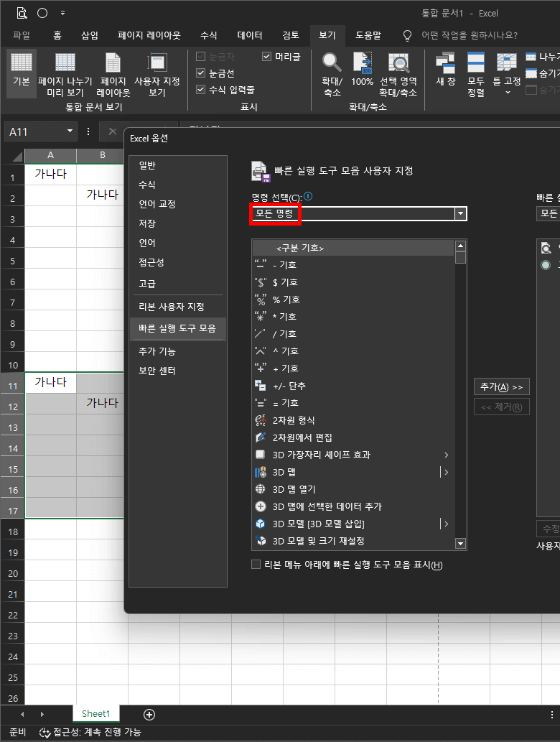
Task: Click the Sheet1 sheet tab
Action: point(95,713)
